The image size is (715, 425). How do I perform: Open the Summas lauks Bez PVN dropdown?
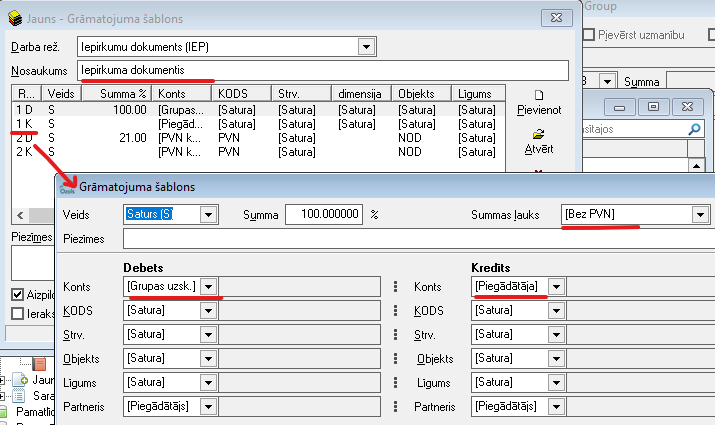coord(700,214)
